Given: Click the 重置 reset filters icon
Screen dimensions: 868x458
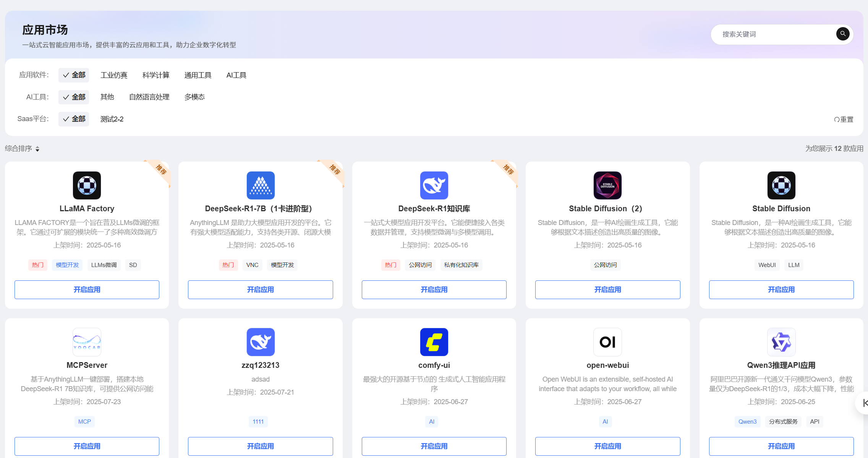Looking at the screenshot, I should (x=837, y=120).
